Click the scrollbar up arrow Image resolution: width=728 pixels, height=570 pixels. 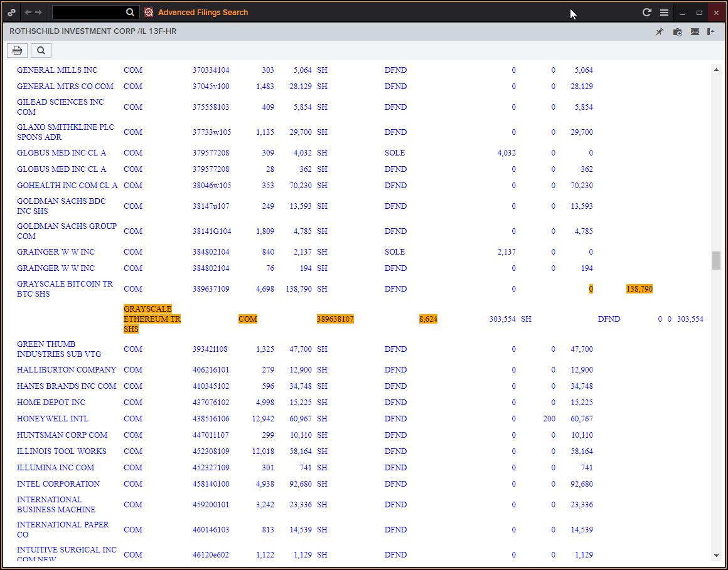click(716, 70)
